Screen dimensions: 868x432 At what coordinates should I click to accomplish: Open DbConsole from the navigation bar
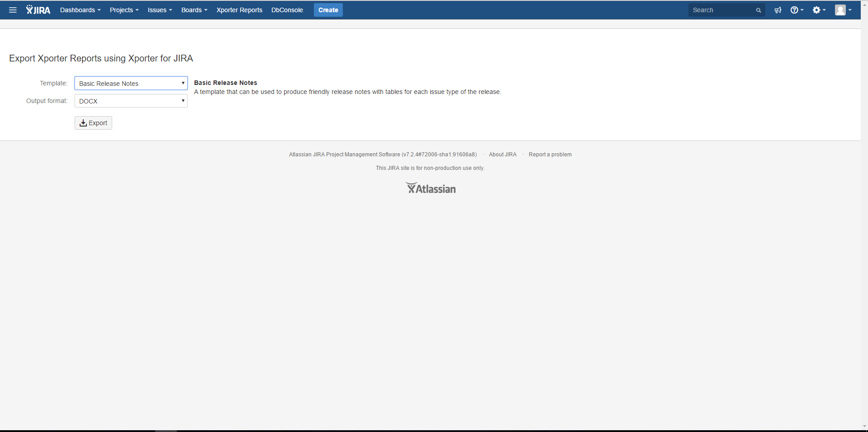point(287,10)
